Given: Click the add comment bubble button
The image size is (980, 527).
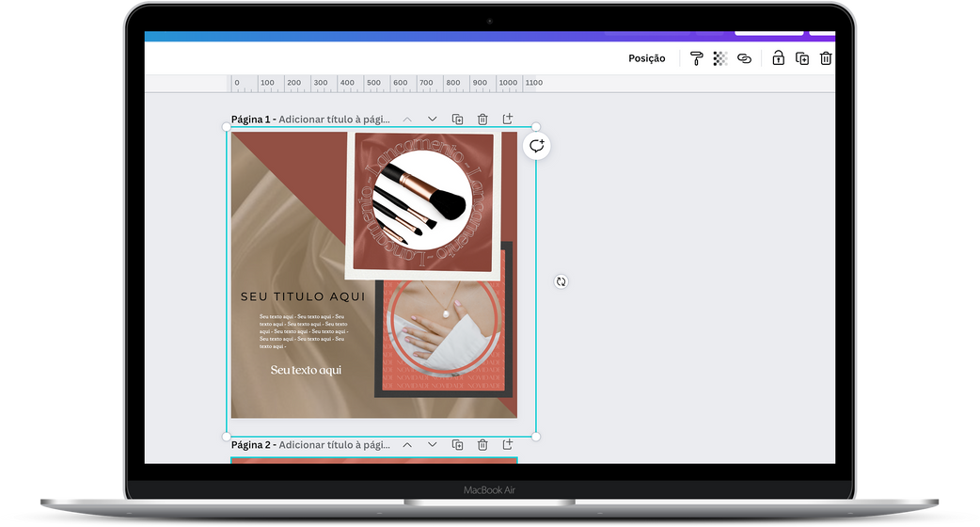Looking at the screenshot, I should tap(537, 146).
